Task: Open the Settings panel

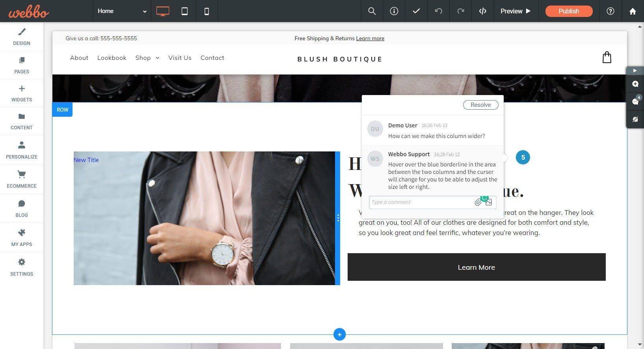Action: (22, 267)
